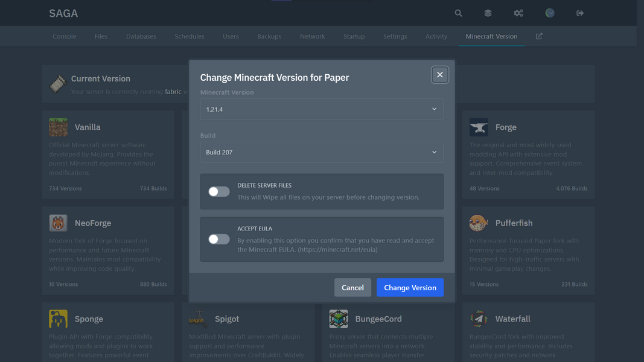Close the Change Minecraft Version dialog
The height and width of the screenshot is (362, 644).
(440, 75)
